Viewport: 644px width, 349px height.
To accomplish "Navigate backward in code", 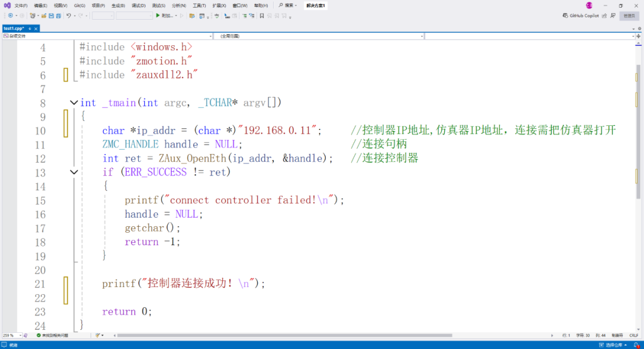I will 10,16.
